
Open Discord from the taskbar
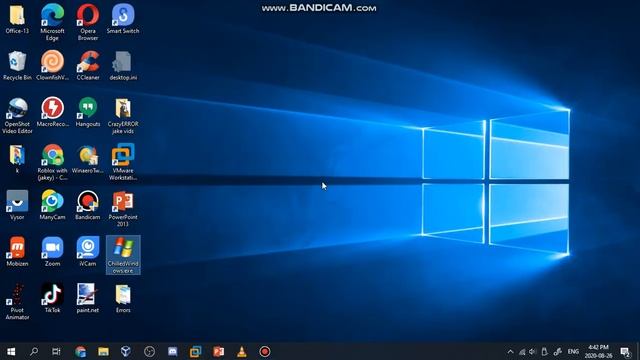pyautogui.click(x=173, y=351)
